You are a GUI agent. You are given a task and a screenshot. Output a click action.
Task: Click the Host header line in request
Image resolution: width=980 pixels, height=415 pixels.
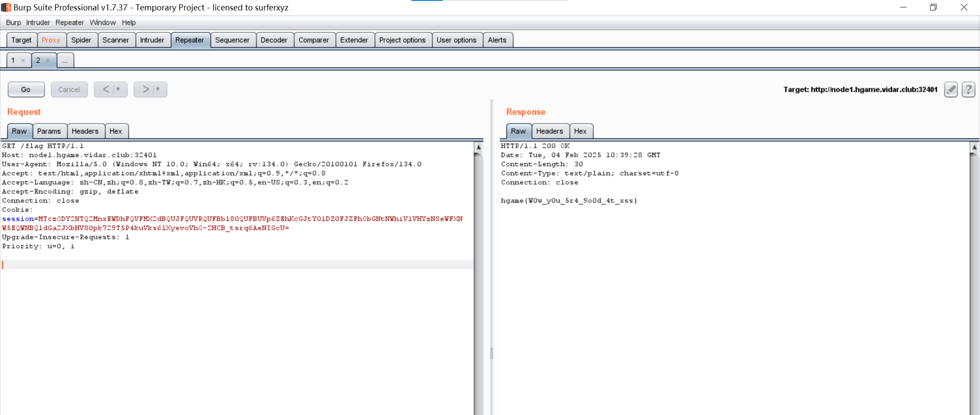(x=79, y=155)
